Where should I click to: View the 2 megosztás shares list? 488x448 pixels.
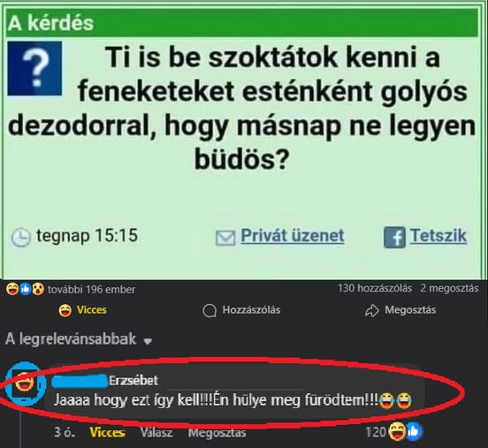449,288
